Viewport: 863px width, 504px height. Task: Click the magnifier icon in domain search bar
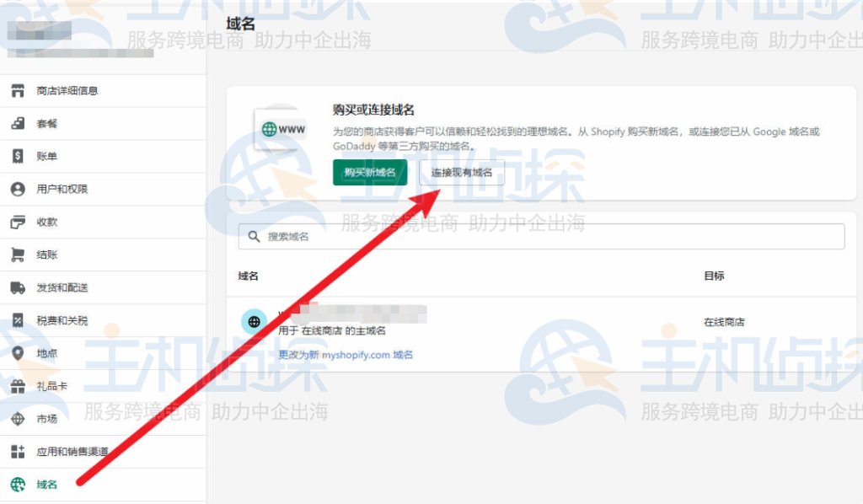[x=255, y=237]
